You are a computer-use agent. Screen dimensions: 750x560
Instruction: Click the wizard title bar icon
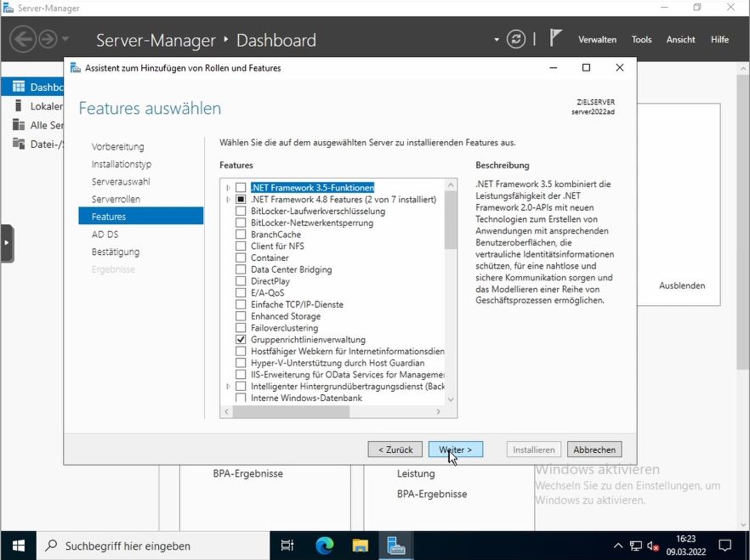(x=76, y=68)
